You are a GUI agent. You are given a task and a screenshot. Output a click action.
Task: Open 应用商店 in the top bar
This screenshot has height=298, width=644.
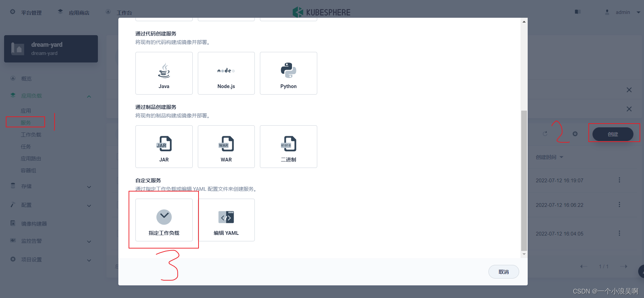[74, 12]
